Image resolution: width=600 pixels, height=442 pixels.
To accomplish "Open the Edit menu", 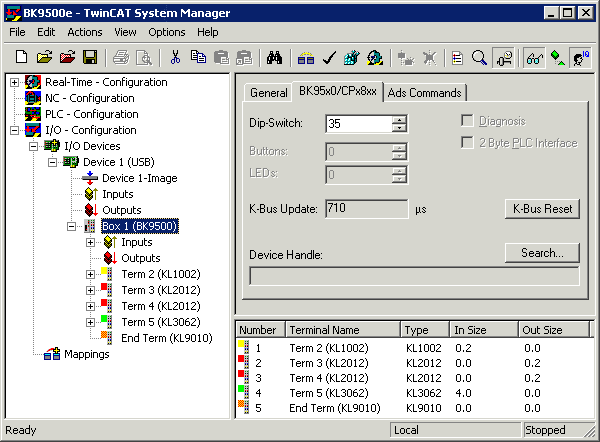I will click(x=46, y=32).
